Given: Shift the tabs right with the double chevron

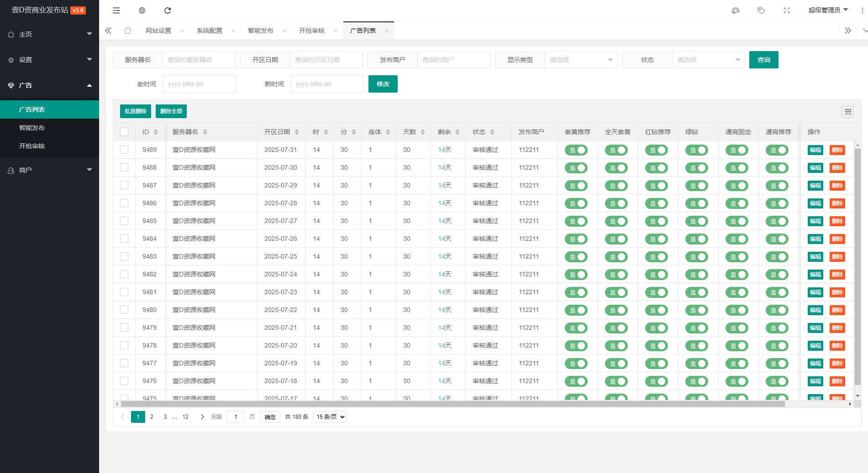Looking at the screenshot, I should coord(848,31).
